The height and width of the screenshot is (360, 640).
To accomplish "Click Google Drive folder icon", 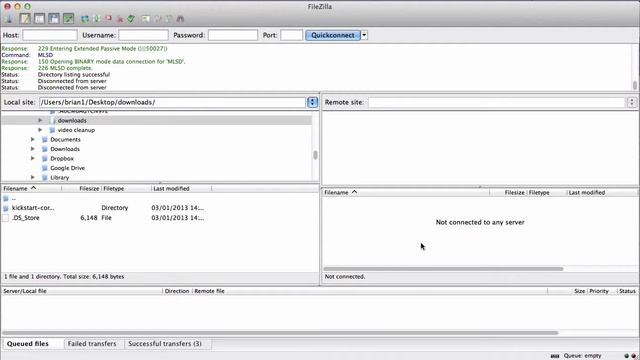I will 45,168.
